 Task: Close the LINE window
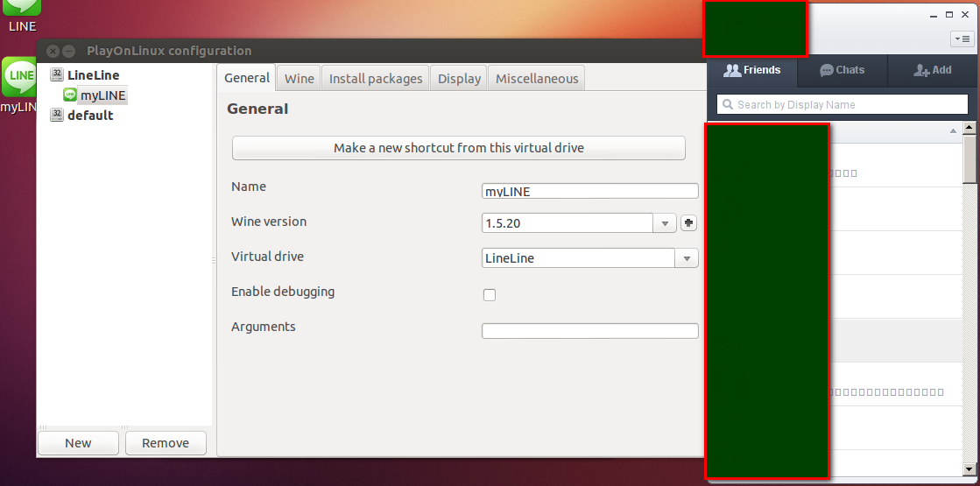tap(966, 14)
